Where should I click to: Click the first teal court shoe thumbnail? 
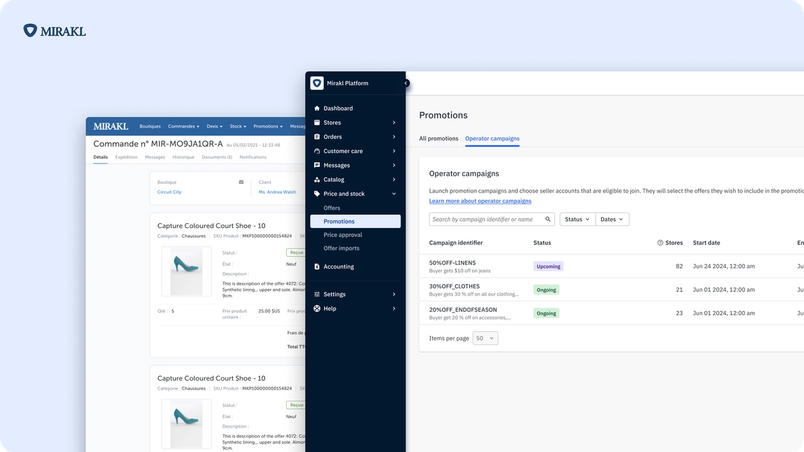click(186, 271)
